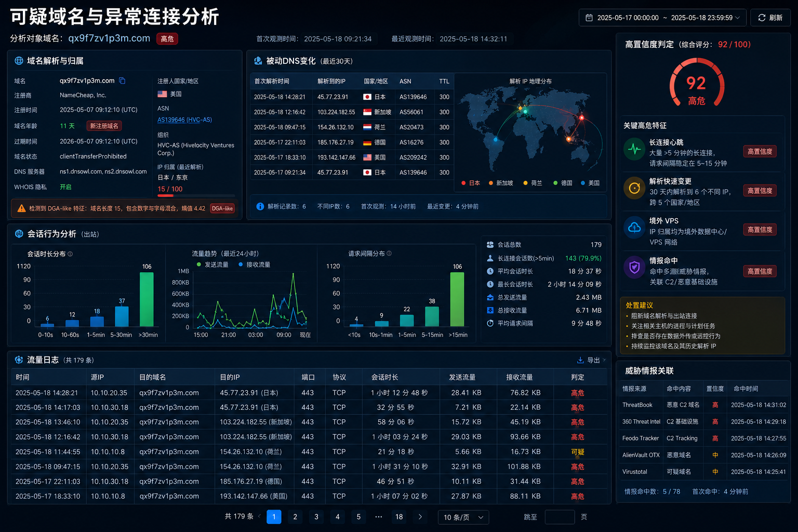Click the 解析快速变更 circular icon

(634, 188)
